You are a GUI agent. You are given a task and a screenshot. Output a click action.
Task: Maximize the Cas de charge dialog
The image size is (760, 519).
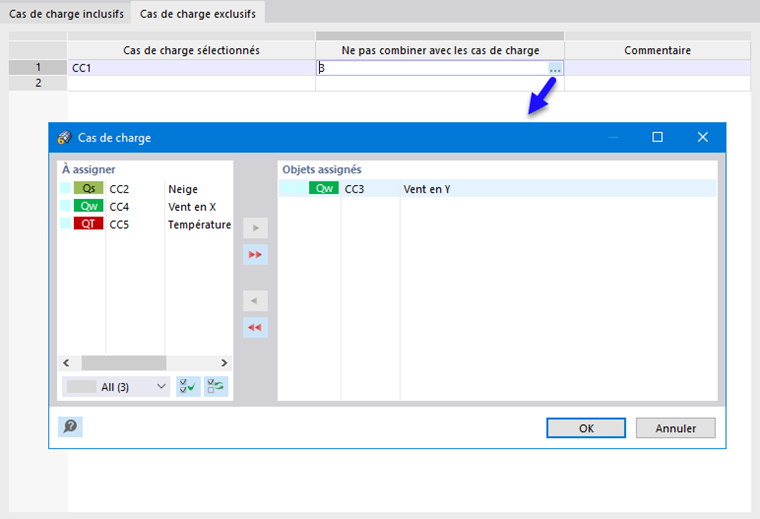(658, 137)
